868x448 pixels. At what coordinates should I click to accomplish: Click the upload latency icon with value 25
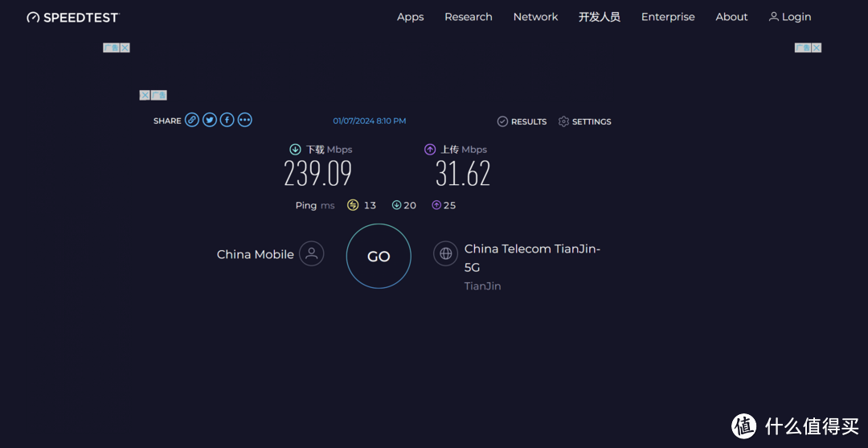[x=436, y=205]
